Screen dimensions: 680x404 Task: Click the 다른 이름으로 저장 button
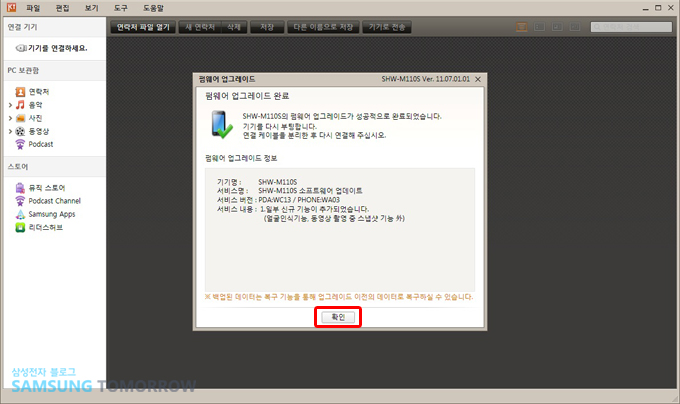pyautogui.click(x=323, y=27)
